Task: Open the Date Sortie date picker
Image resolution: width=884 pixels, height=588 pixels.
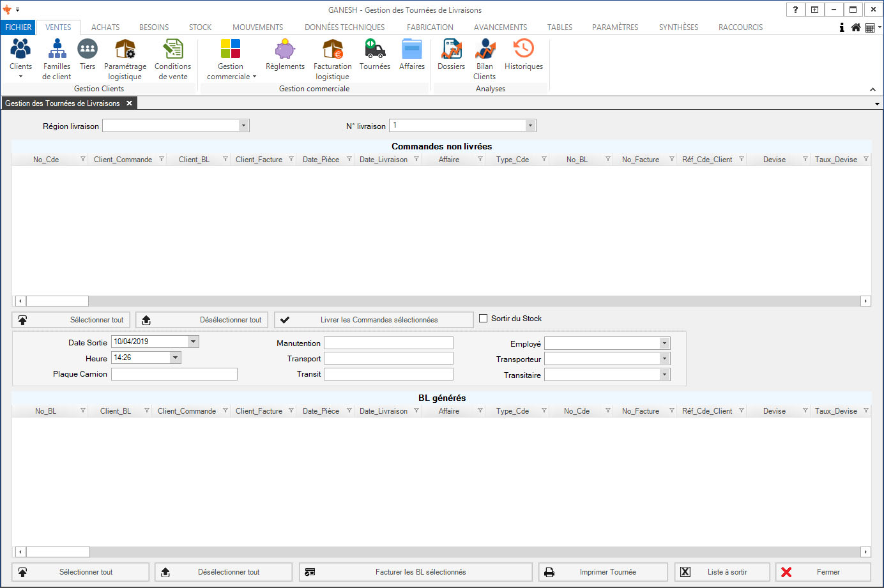Action: (193, 342)
